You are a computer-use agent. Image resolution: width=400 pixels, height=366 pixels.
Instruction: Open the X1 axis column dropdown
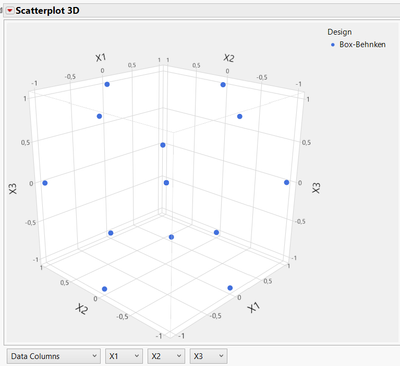click(124, 356)
